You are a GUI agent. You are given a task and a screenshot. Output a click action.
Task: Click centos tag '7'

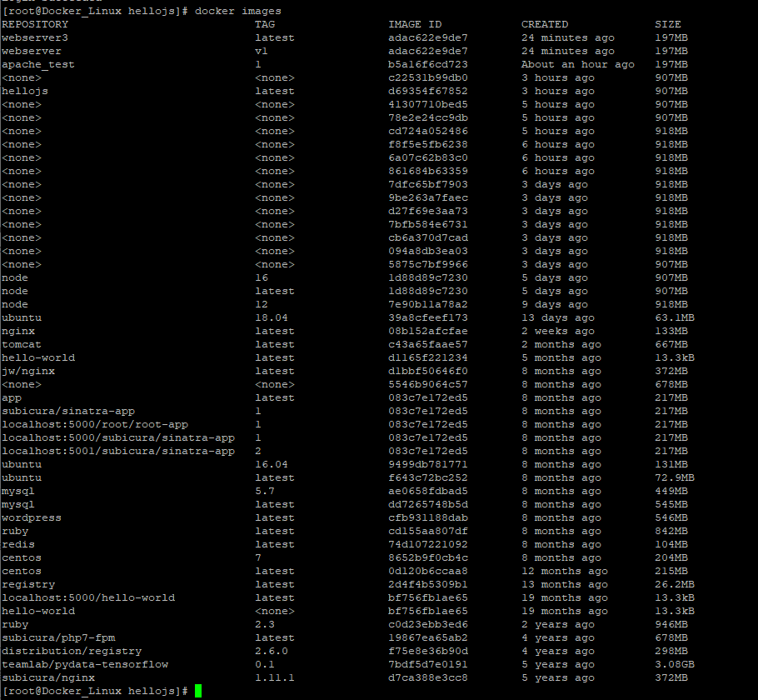[258, 557]
